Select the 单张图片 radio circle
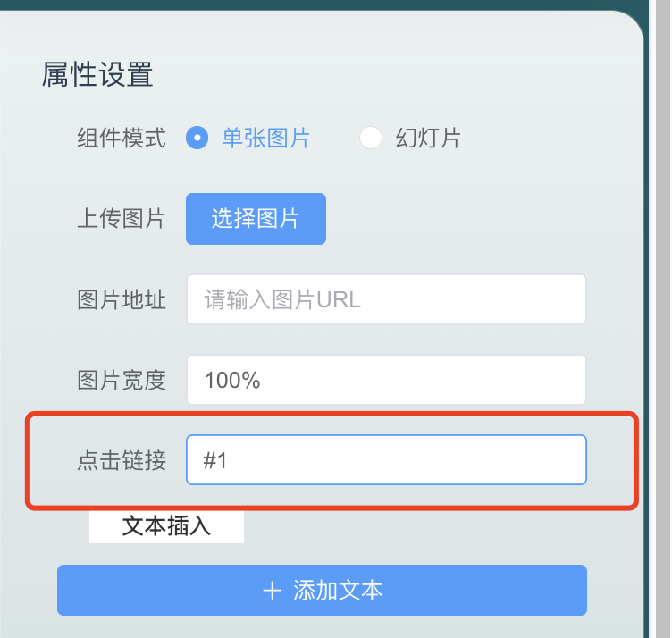The width and height of the screenshot is (672, 638). click(x=197, y=139)
